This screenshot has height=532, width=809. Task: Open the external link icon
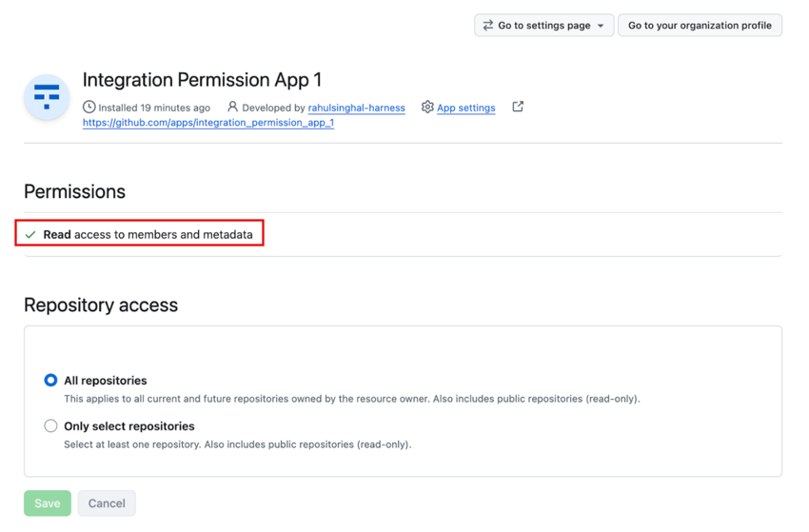(518, 107)
